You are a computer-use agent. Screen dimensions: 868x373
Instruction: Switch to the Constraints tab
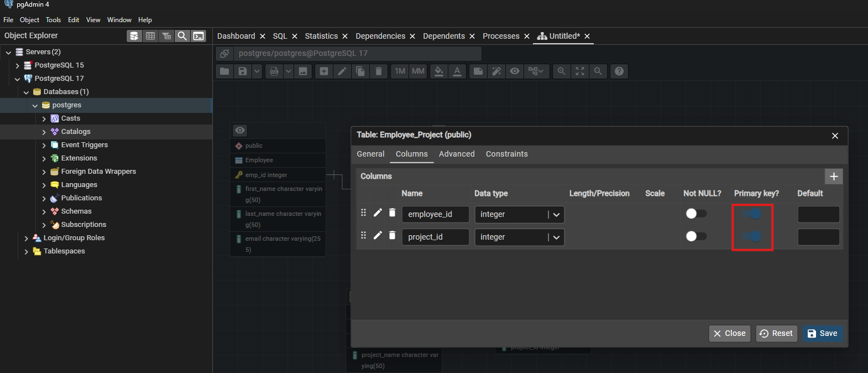tap(506, 154)
